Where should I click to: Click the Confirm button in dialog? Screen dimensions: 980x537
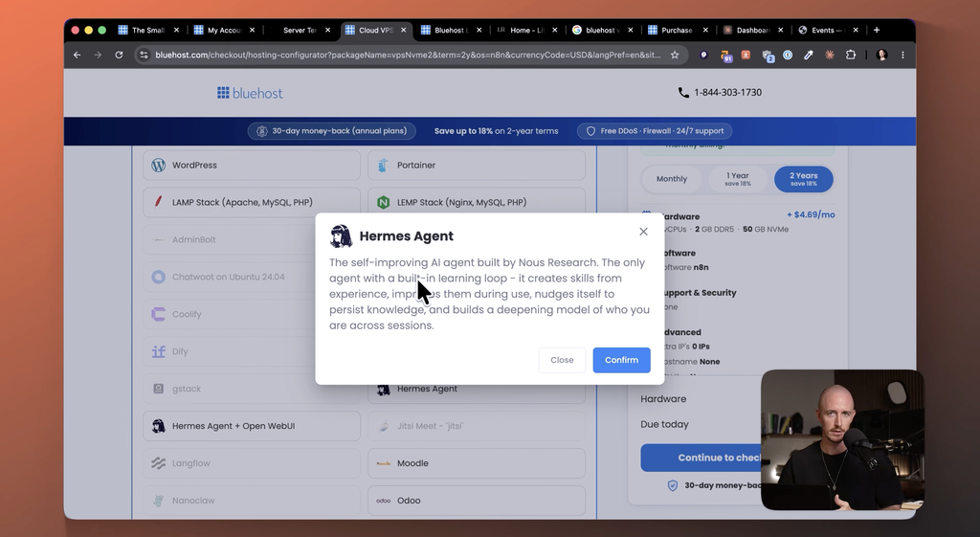point(621,360)
